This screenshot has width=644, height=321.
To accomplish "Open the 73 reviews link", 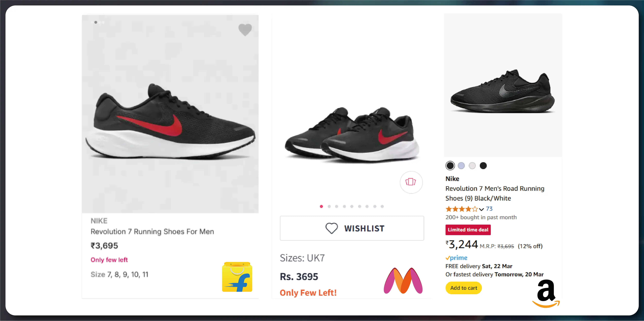I will [489, 209].
